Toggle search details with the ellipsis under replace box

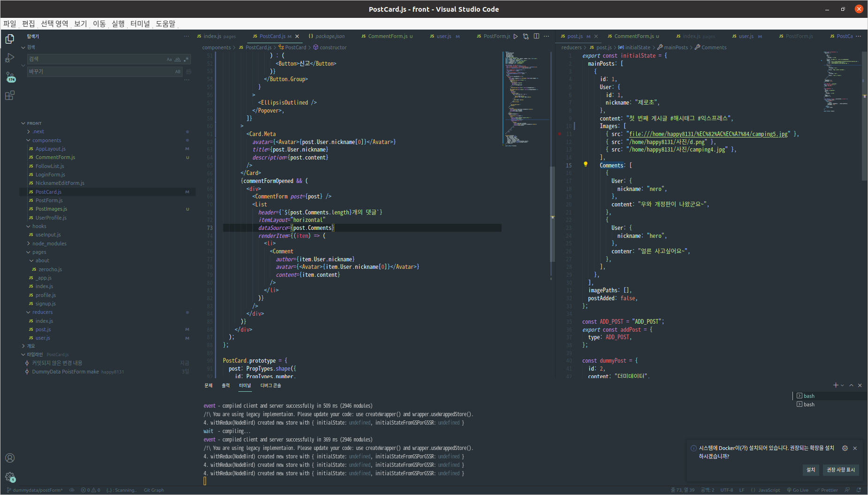click(x=187, y=80)
